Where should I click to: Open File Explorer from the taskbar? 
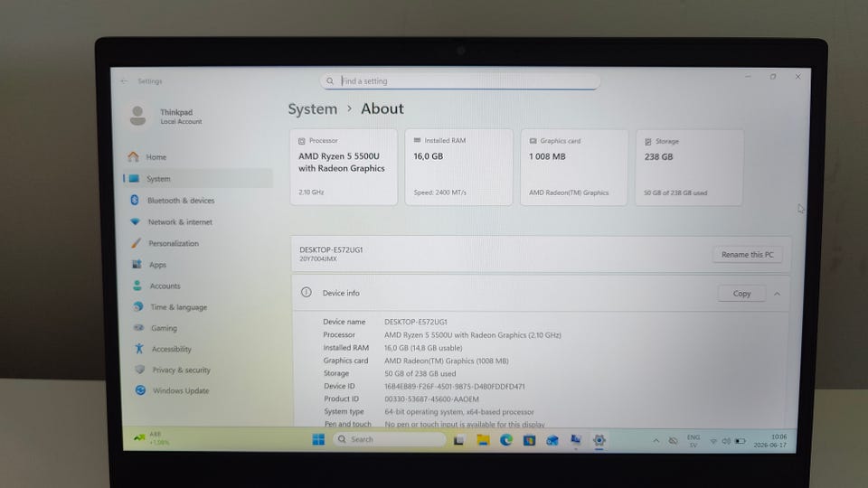(x=483, y=440)
